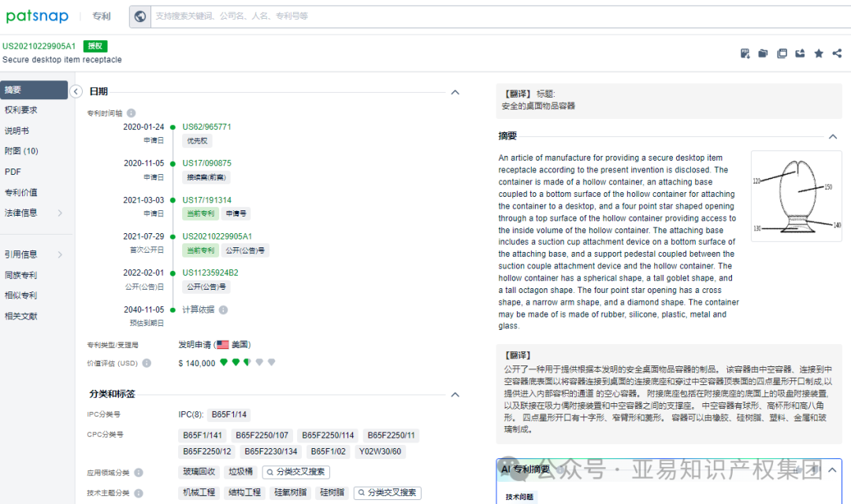
Task: Click the green value rating hearts
Action: click(232, 363)
